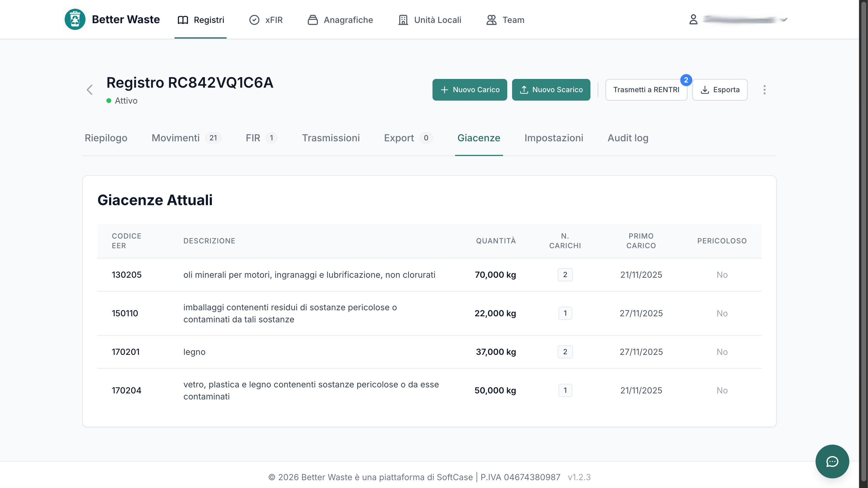Open the Audit log tab
The height and width of the screenshot is (488, 868).
[x=628, y=138]
